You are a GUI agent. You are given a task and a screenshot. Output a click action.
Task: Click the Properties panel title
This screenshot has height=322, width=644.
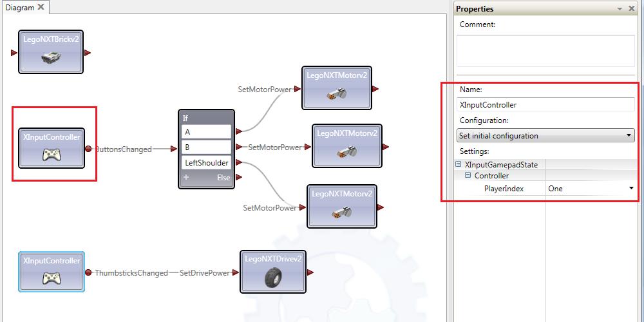(x=475, y=8)
